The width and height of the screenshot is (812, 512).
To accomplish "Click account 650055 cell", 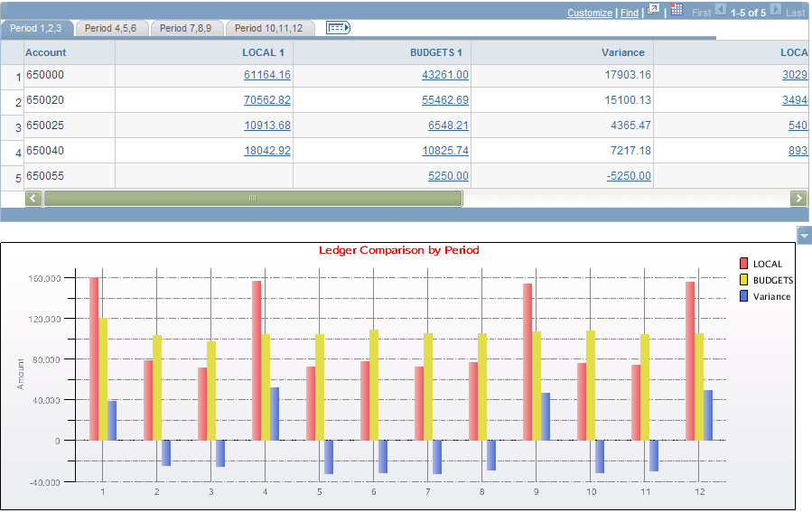I will click(x=45, y=176).
